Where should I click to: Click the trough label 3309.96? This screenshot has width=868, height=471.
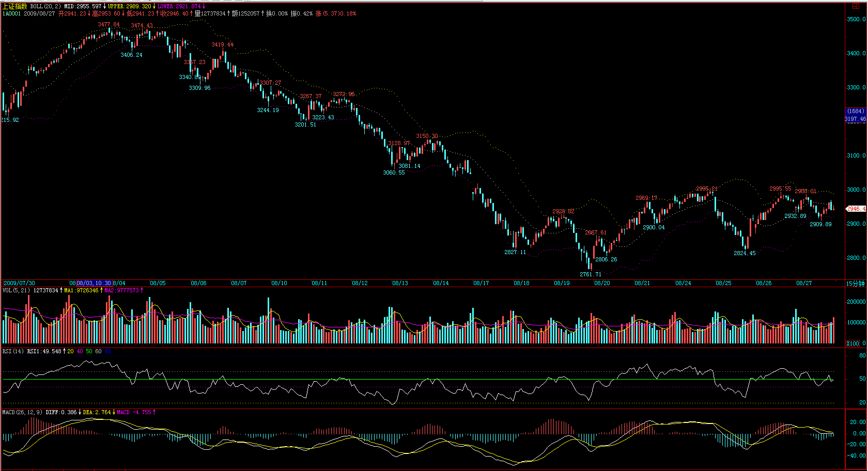point(199,88)
